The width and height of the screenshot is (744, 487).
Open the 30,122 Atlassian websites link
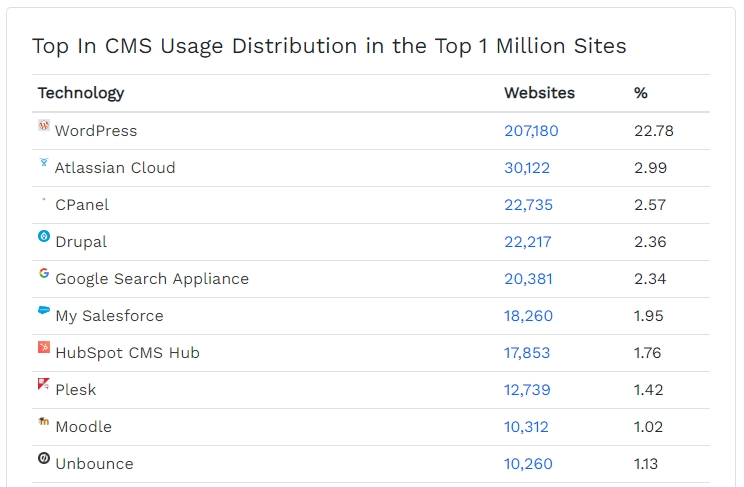click(x=527, y=168)
